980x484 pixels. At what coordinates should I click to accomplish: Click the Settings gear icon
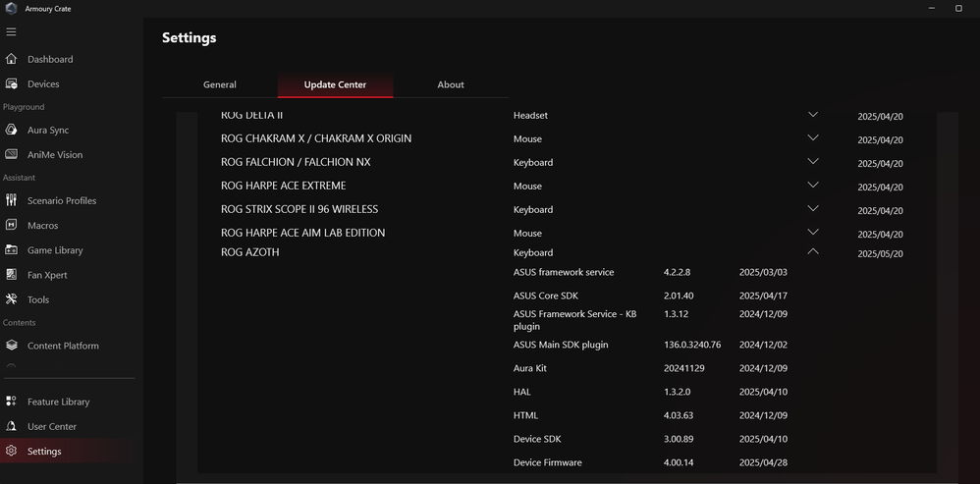click(11, 451)
